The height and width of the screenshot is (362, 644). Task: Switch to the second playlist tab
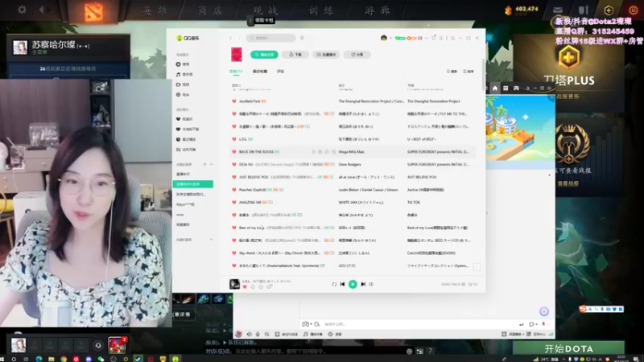[259, 72]
